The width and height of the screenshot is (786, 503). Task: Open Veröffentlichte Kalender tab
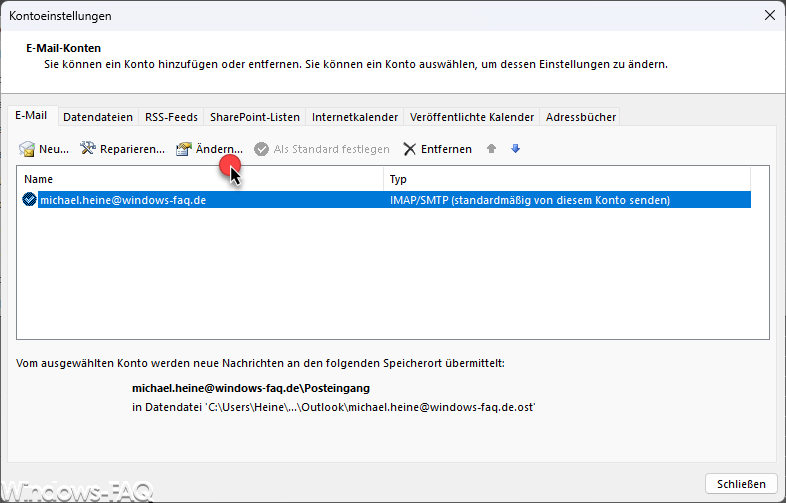click(472, 117)
